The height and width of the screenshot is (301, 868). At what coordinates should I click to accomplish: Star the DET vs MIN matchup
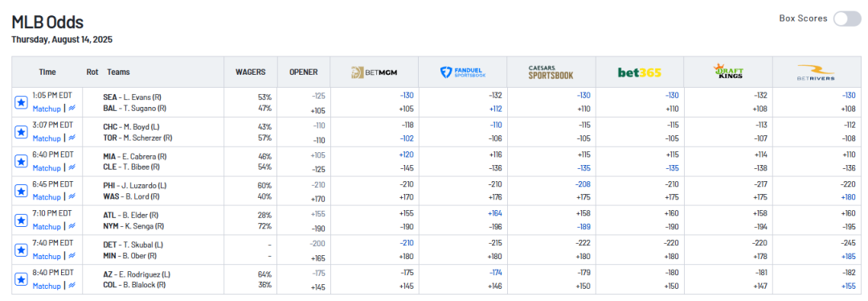(20, 250)
